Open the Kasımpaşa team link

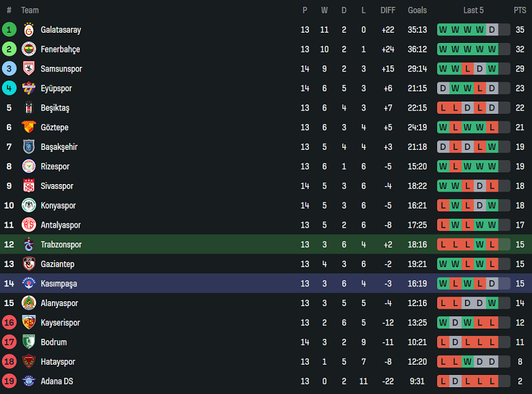tap(59, 284)
